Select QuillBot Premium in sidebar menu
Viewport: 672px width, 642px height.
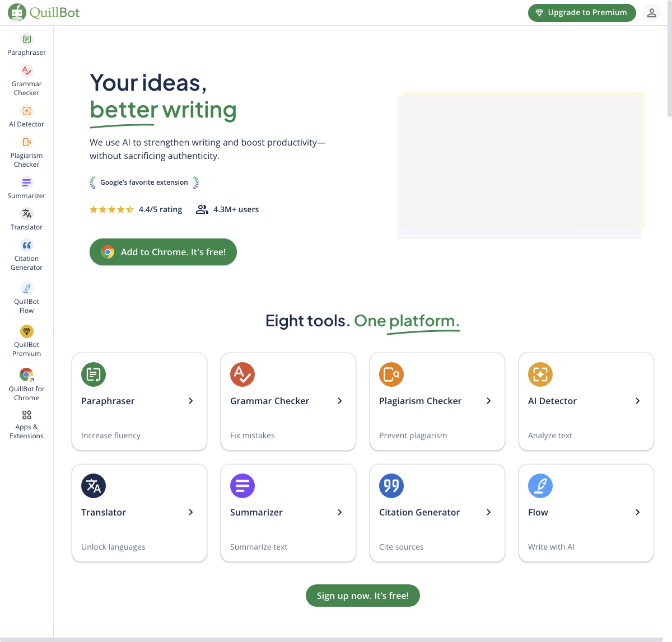[x=26, y=332]
